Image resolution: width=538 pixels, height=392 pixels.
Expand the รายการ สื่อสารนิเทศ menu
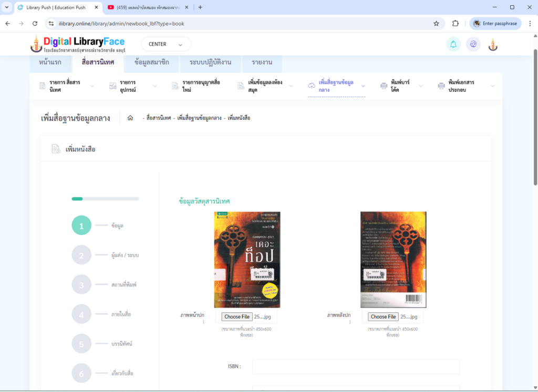pos(66,86)
